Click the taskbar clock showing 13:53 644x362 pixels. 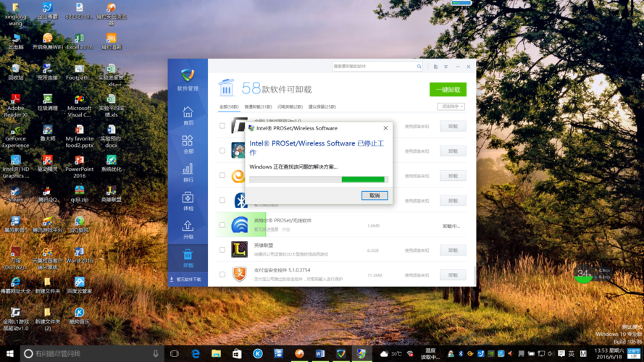pos(609,353)
